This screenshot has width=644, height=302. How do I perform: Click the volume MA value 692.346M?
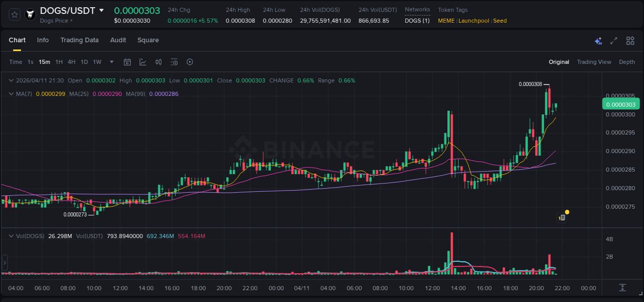pos(160,236)
